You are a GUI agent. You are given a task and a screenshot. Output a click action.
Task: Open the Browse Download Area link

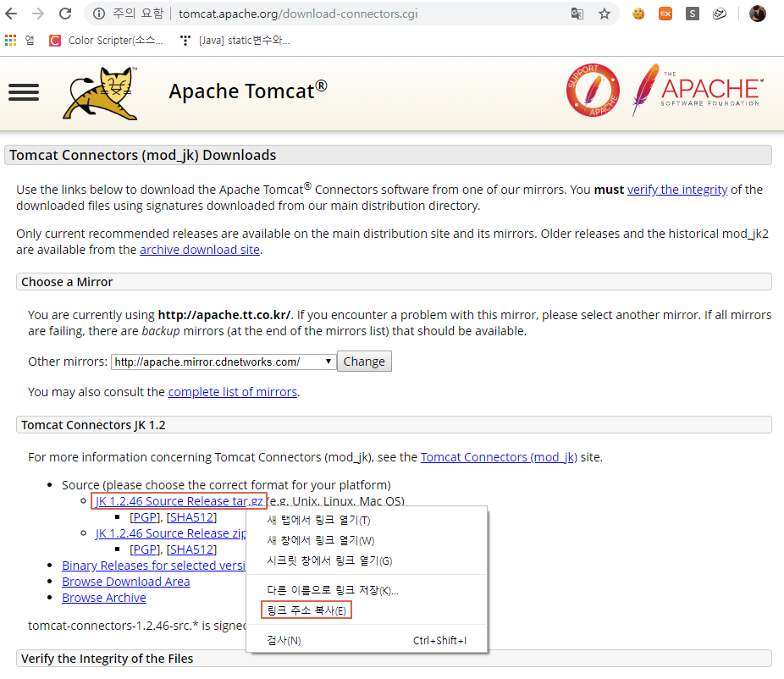point(126,582)
